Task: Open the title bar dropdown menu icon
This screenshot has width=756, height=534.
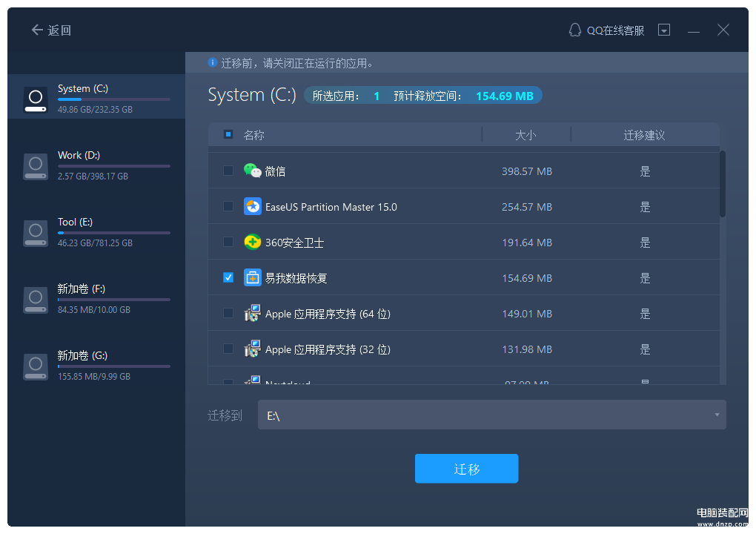Action: click(664, 30)
